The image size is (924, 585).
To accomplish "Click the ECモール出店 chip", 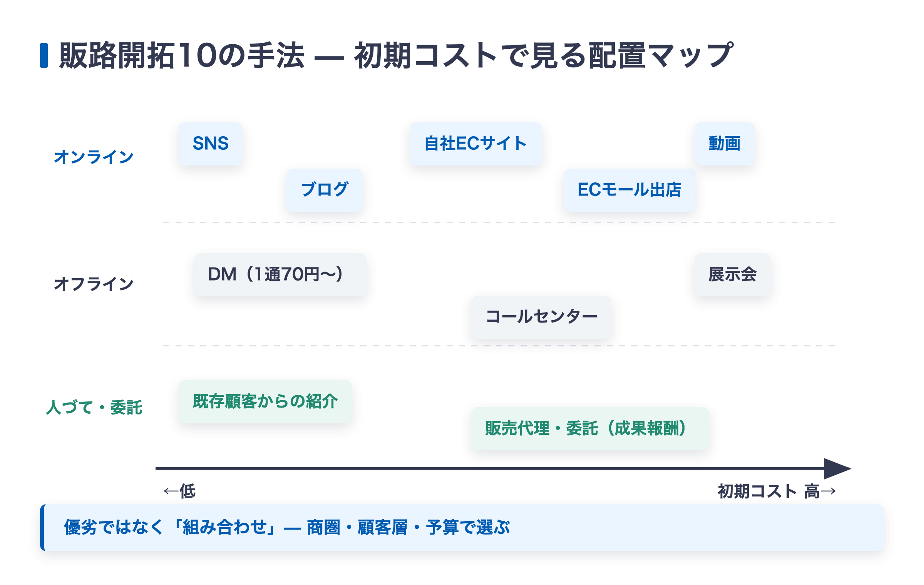I will point(629,190).
